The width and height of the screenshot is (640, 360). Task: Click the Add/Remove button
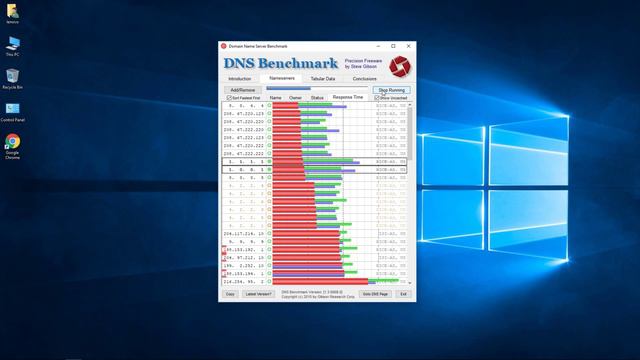243,90
